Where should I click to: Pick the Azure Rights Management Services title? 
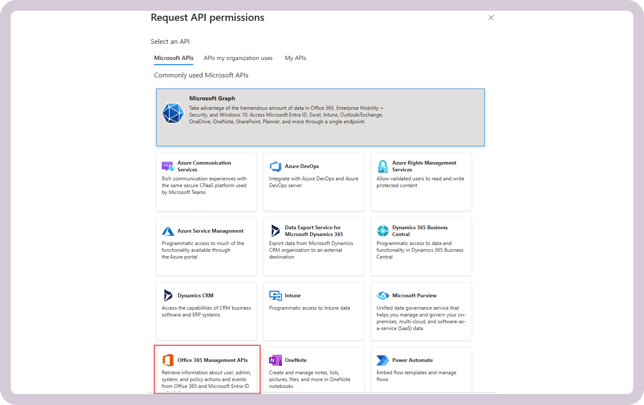click(424, 166)
